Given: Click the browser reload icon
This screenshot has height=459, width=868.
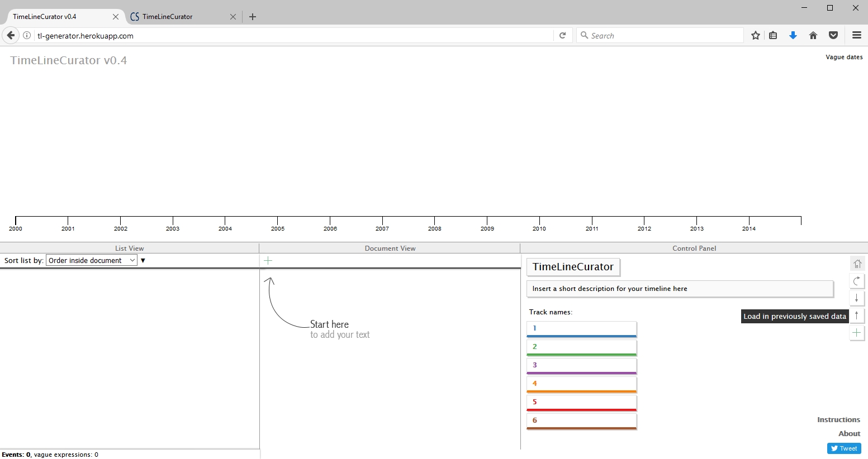Looking at the screenshot, I should 563,35.
